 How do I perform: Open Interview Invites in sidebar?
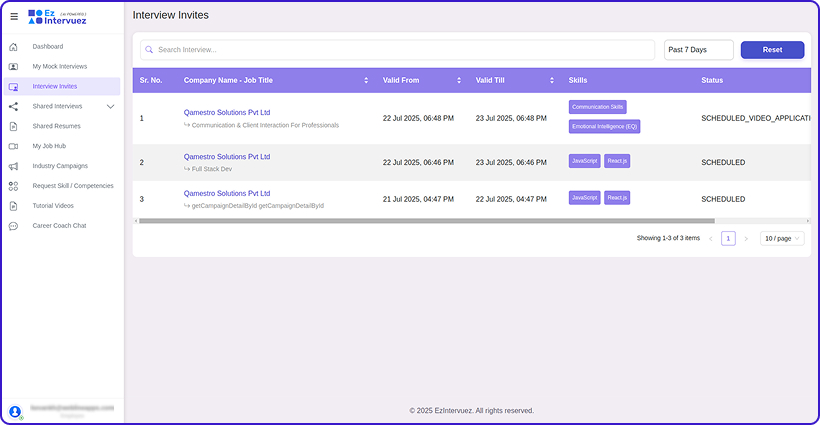pyautogui.click(x=55, y=86)
